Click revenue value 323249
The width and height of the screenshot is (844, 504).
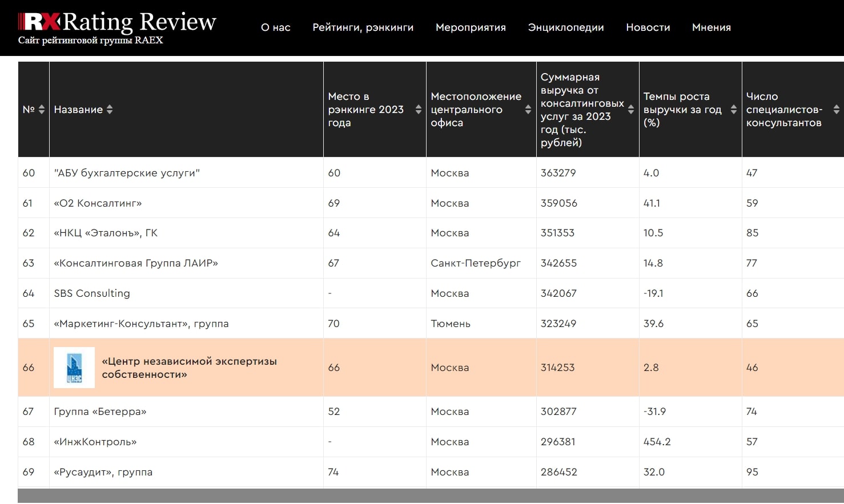click(x=558, y=324)
